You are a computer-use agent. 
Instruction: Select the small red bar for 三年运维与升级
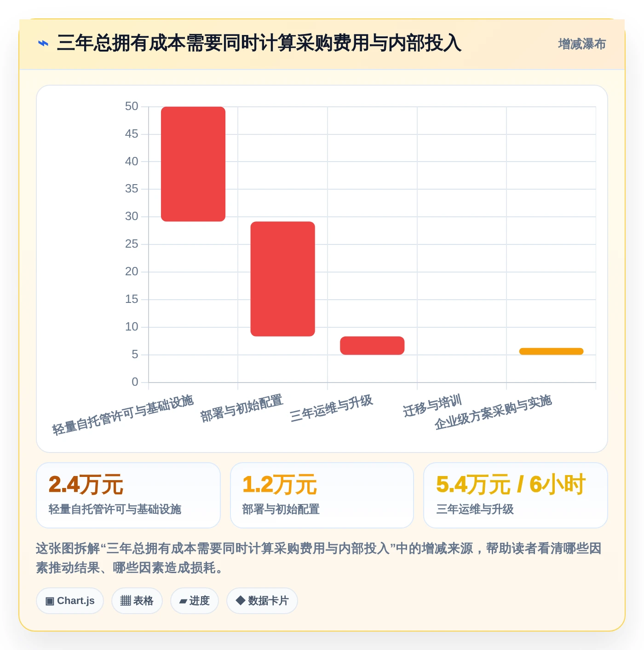click(x=372, y=345)
